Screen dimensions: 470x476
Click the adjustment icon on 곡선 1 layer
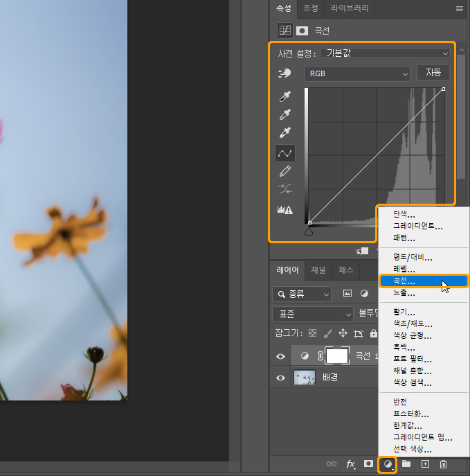(305, 355)
